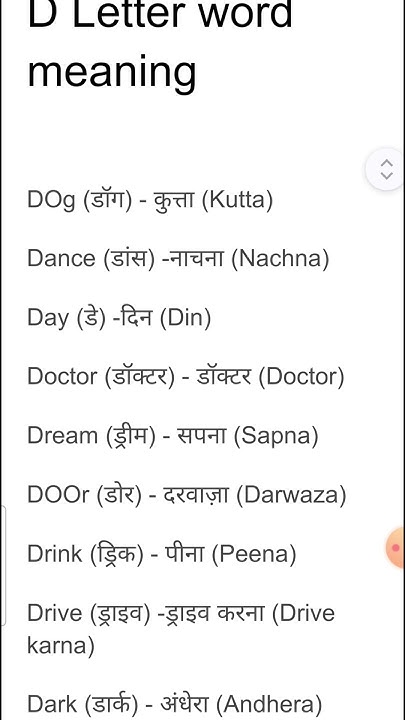Tap the down chevron in floating scroll button

(x=387, y=175)
